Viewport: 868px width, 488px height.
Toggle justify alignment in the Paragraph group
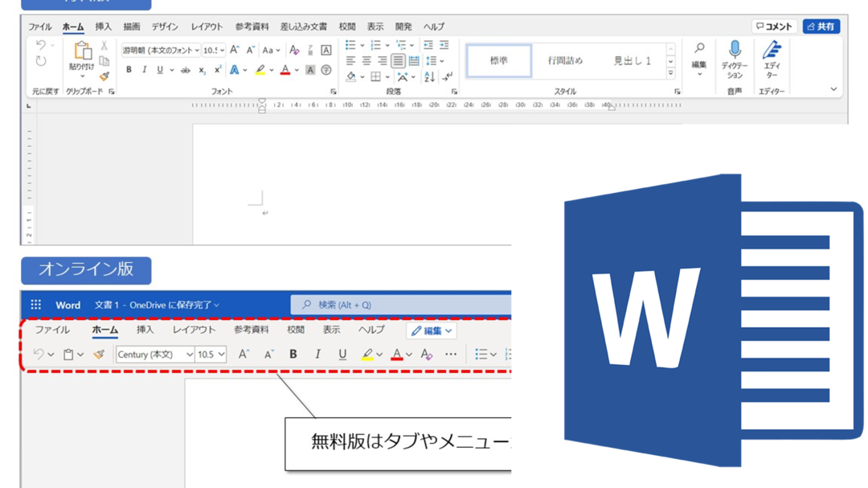pos(399,60)
